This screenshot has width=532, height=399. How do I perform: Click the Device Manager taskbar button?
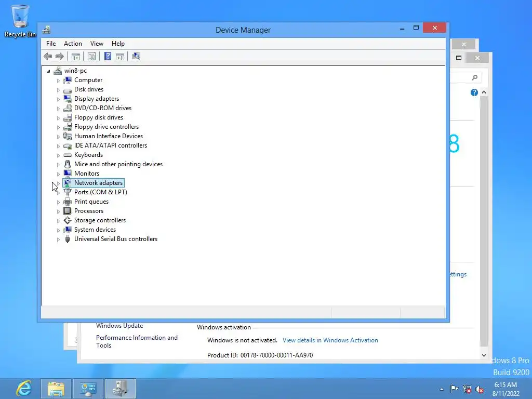point(121,389)
